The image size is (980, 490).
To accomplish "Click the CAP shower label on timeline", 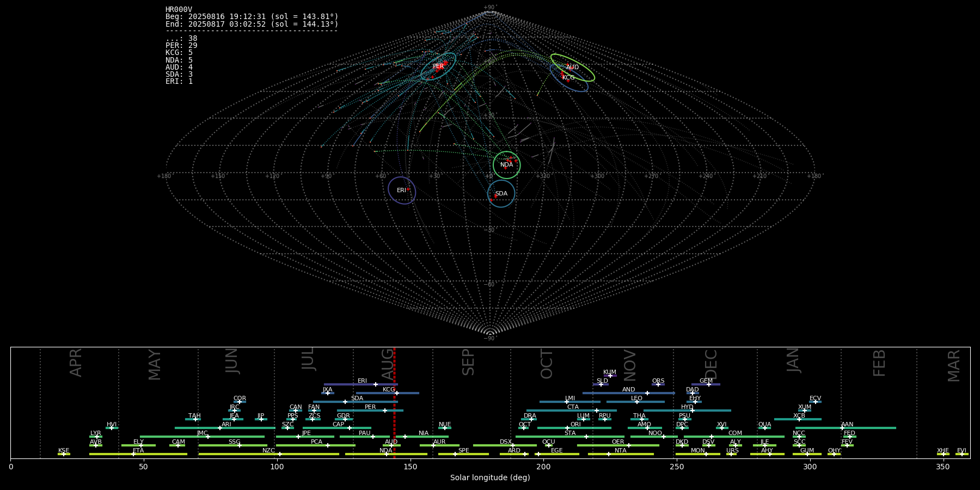I will tap(339, 425).
